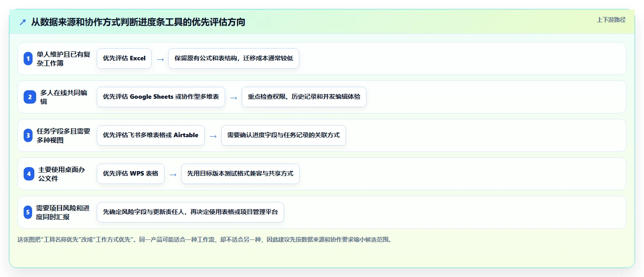Screen dimensions: 644x277
Task: Click the text 任务字段多且需要多种视图
Action: pyautogui.click(x=63, y=135)
